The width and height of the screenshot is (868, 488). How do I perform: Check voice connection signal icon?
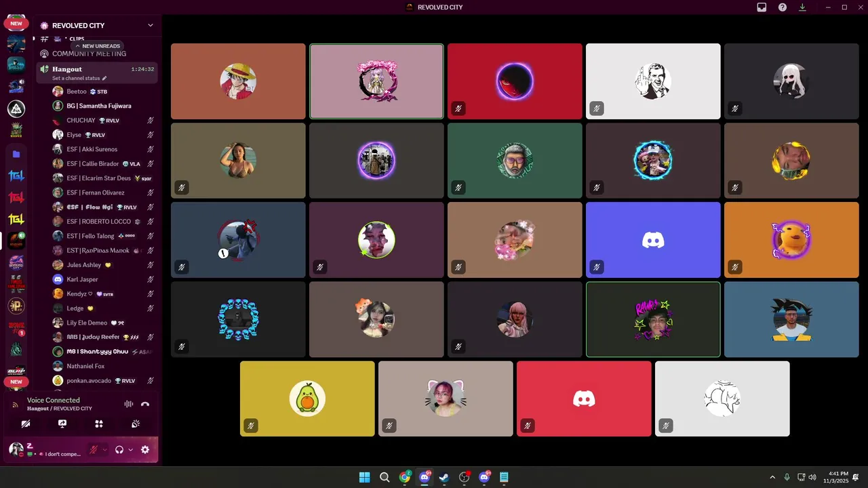click(x=16, y=405)
